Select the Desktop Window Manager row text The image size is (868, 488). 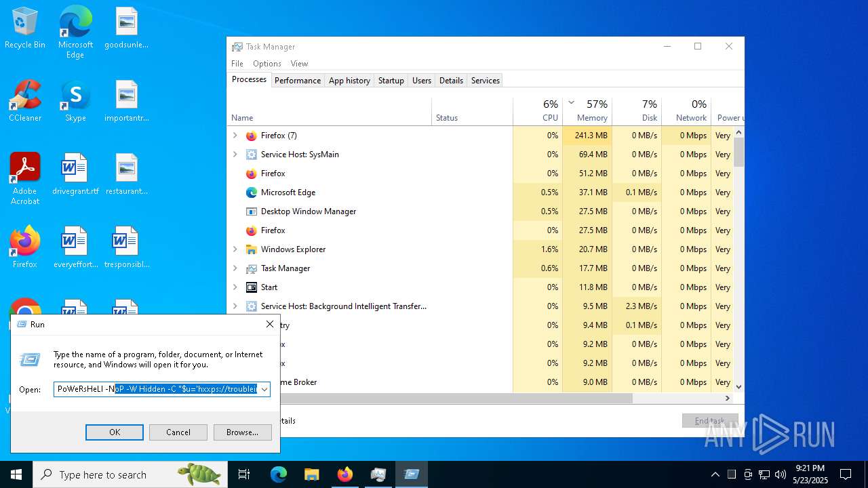tap(309, 211)
